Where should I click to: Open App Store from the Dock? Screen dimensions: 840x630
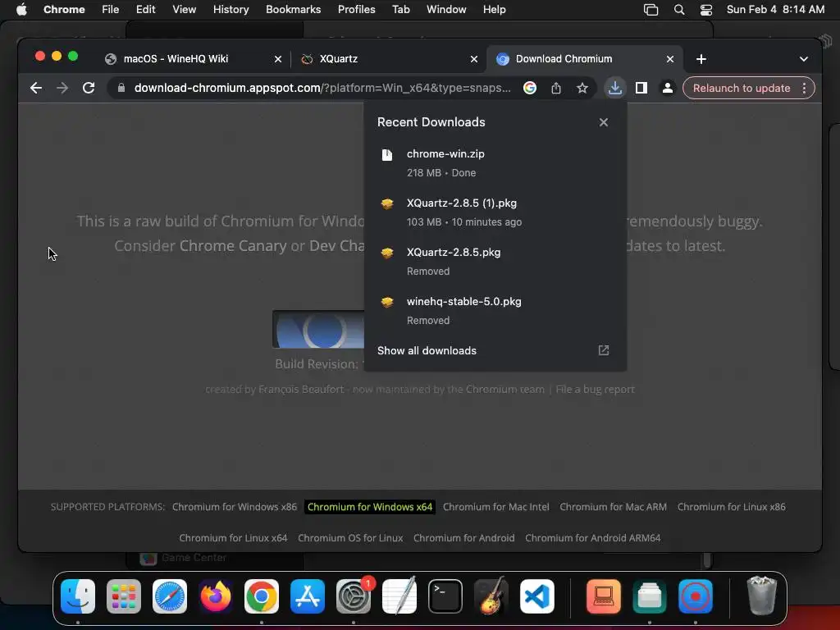coord(308,596)
